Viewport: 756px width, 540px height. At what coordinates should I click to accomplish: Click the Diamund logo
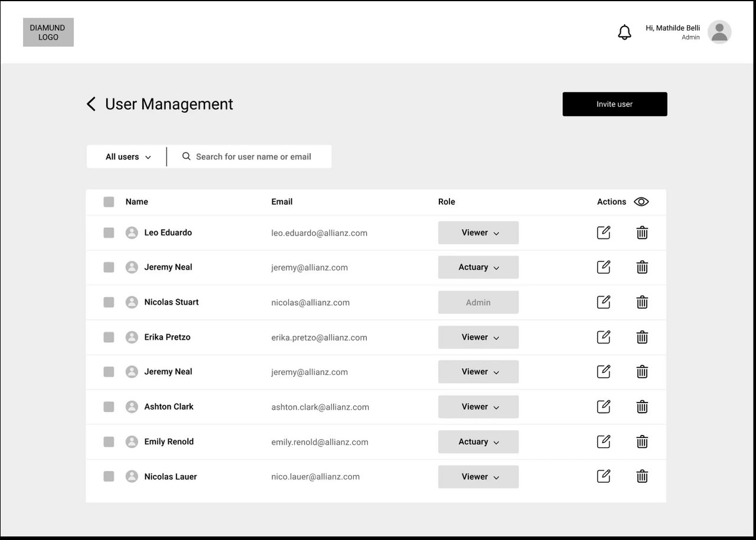(48, 32)
